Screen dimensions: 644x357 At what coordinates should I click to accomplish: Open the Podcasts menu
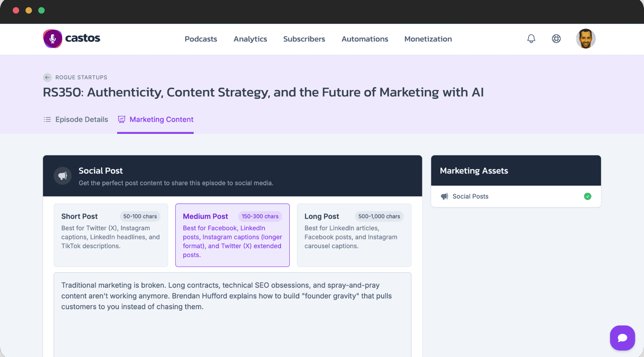point(201,39)
